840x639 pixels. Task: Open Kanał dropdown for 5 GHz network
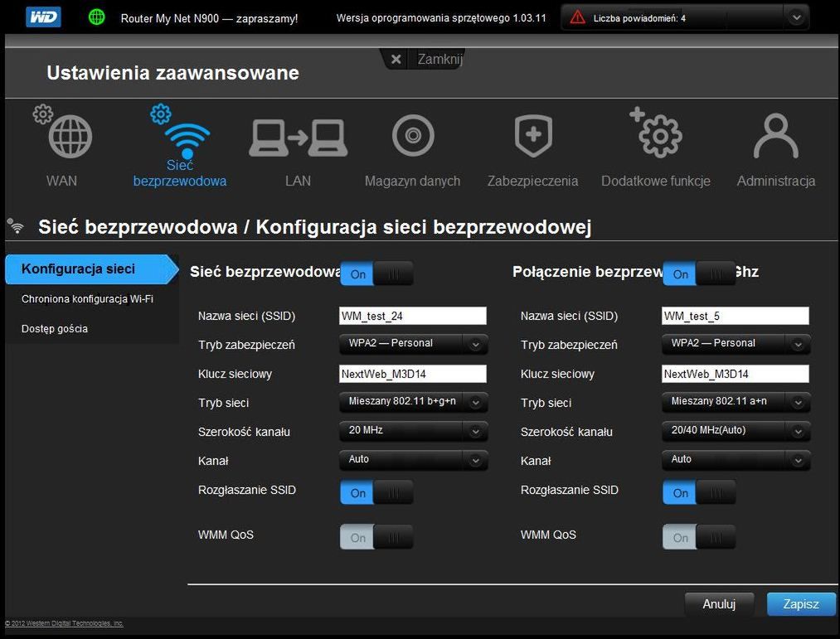click(x=736, y=459)
